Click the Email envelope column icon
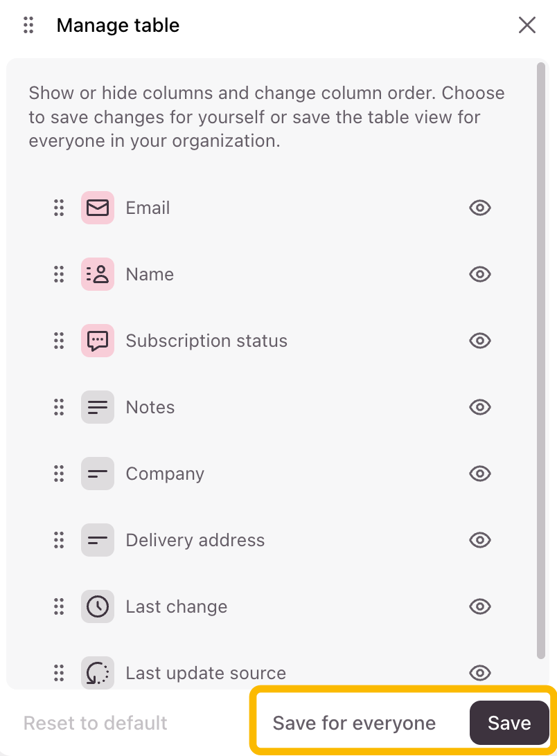This screenshot has height=756, width=557. pos(98,208)
